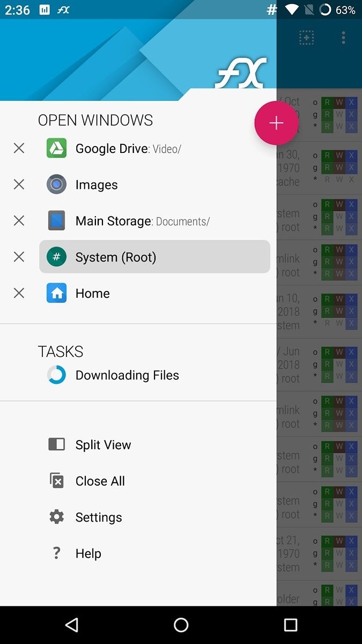Tap the Home window icon
The width and height of the screenshot is (362, 644).
tap(56, 293)
